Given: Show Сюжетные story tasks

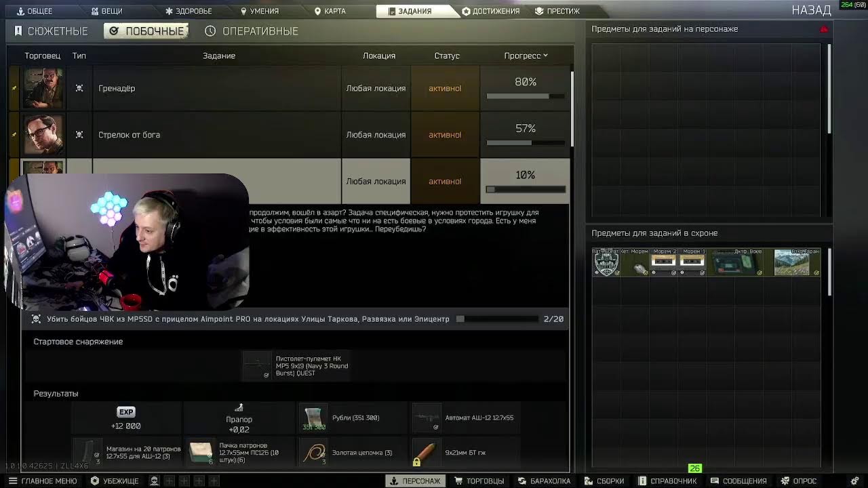Looking at the screenshot, I should pyautogui.click(x=51, y=31).
